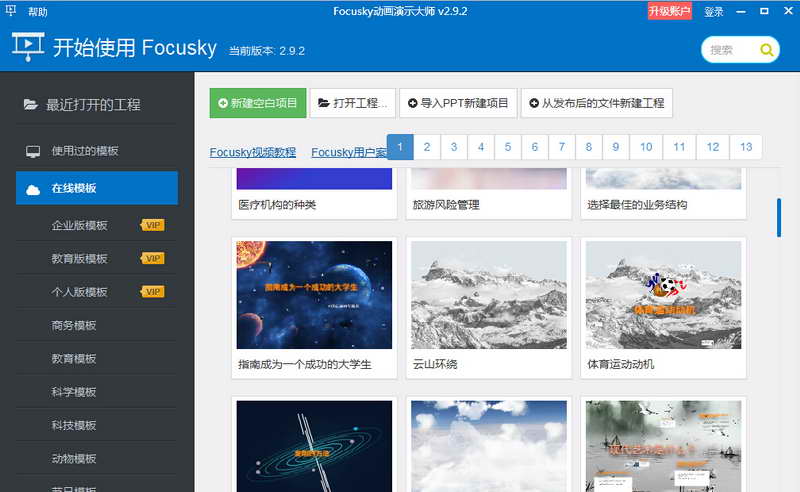Click the open folder icon beside 最近打开的工程
Screen dimensions: 800x492
pyautogui.click(x=31, y=105)
